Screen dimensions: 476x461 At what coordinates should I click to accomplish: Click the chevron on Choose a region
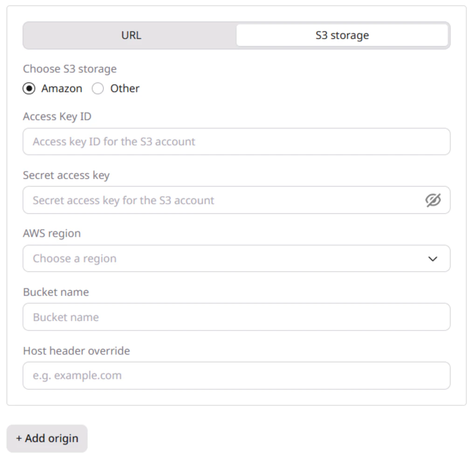click(434, 258)
